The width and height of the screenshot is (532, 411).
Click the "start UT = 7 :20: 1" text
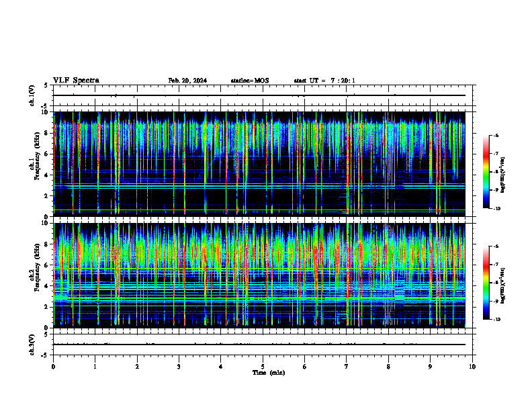pos(324,81)
